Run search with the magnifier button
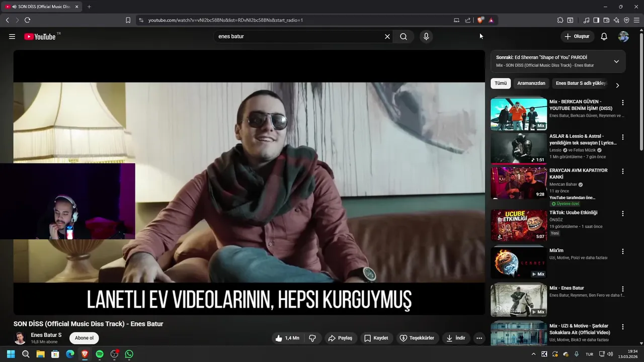The height and width of the screenshot is (362, 644). pyautogui.click(x=404, y=37)
